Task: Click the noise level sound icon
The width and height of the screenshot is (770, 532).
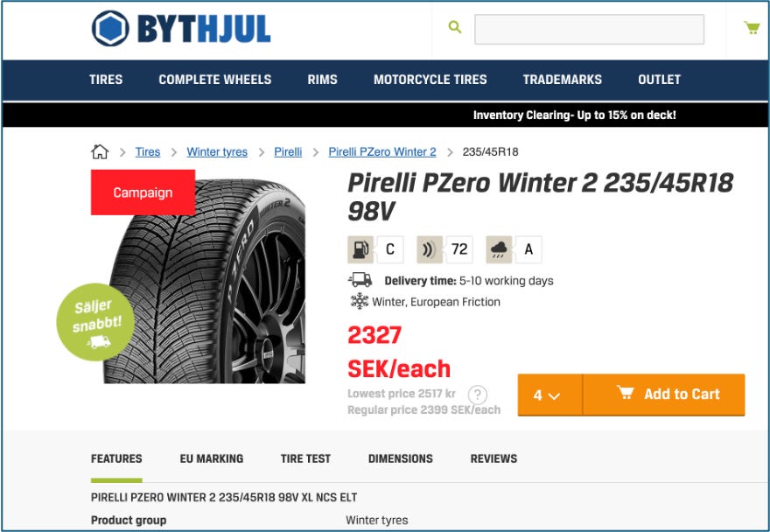Action: tap(430, 249)
